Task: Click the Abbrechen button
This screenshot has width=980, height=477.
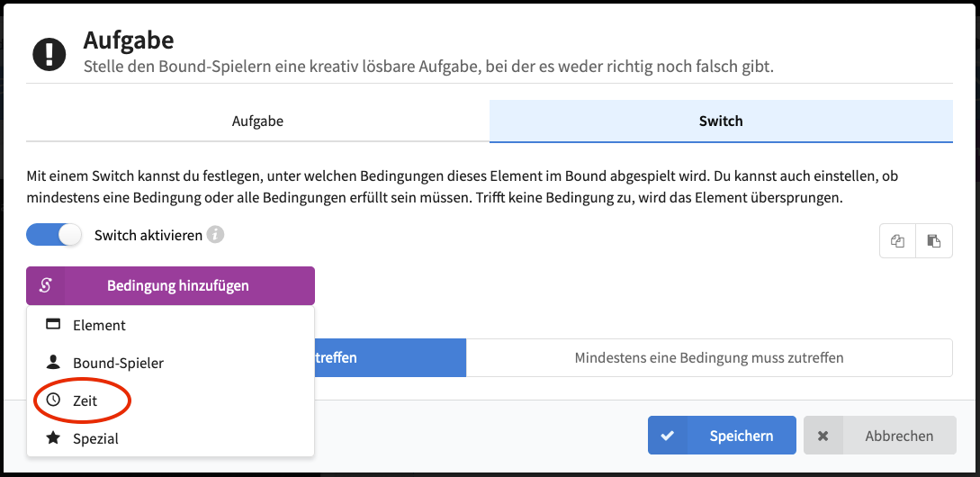Action: (879, 436)
